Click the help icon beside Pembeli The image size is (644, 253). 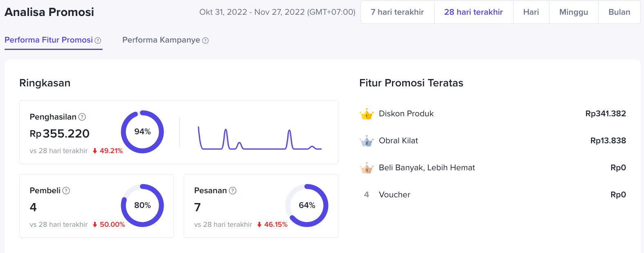[66, 191]
